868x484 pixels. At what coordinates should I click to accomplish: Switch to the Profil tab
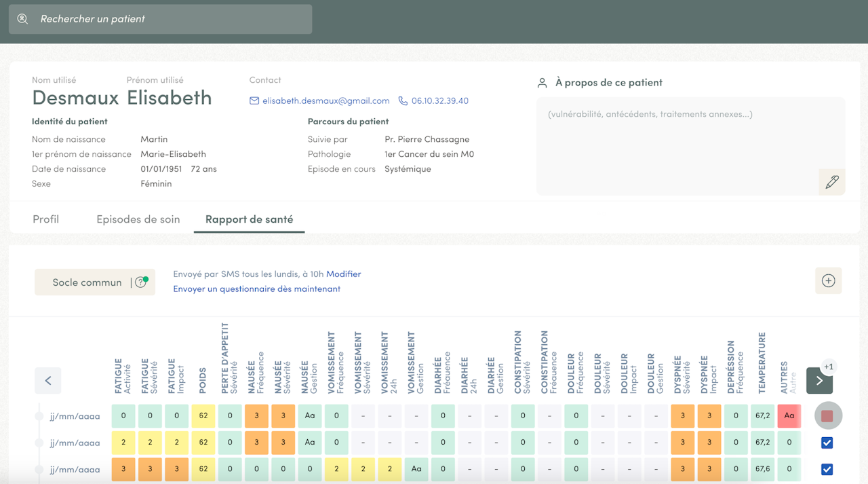click(46, 219)
